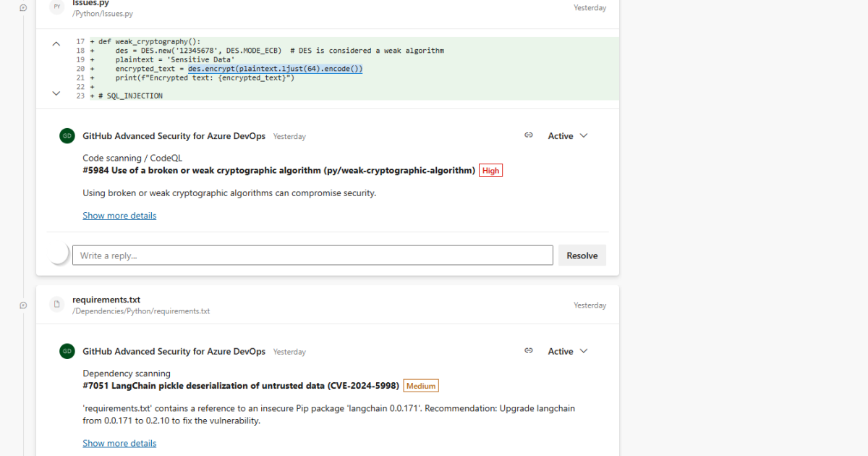The width and height of the screenshot is (868, 456).
Task: Copy link icon for the LangChain alert comment
Action: (529, 351)
